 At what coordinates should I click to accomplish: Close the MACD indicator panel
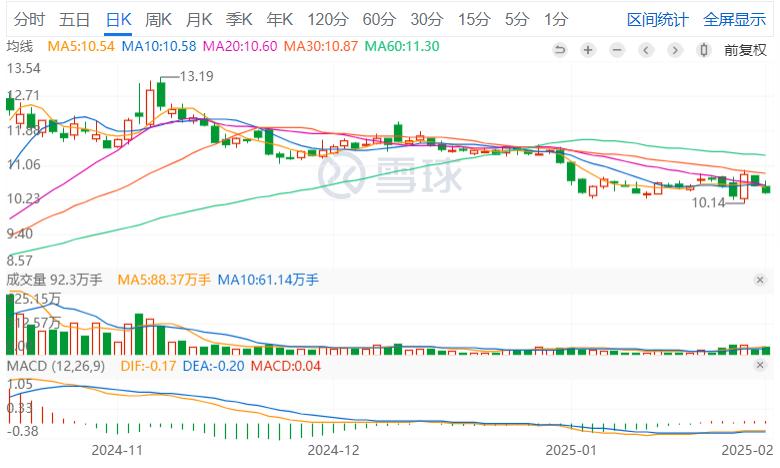760,367
